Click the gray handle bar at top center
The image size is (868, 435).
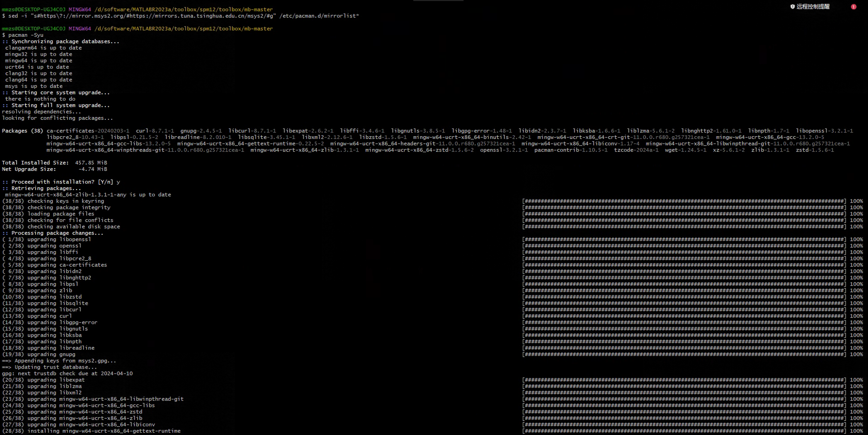point(438,1)
